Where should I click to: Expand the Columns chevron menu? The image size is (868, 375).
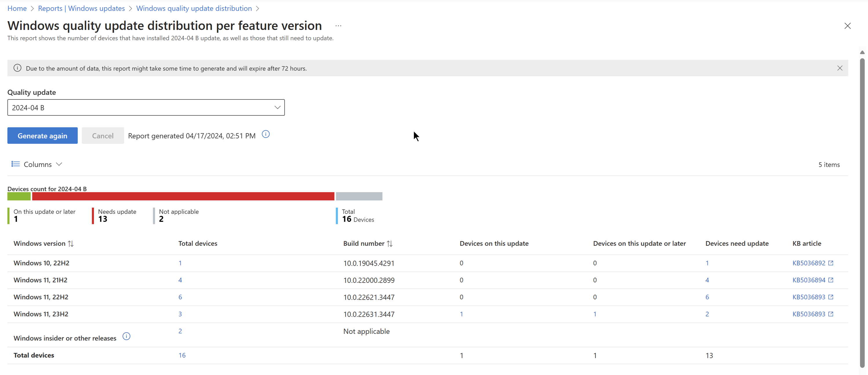click(x=59, y=164)
